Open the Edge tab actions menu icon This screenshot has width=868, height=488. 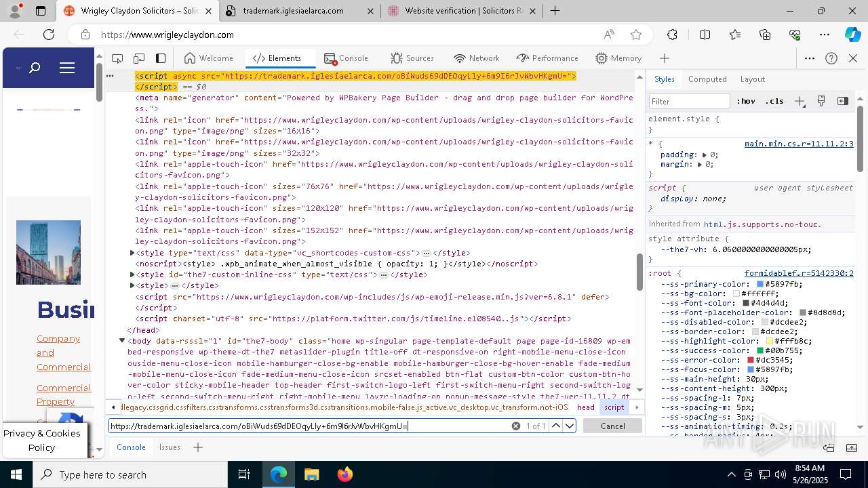click(41, 11)
